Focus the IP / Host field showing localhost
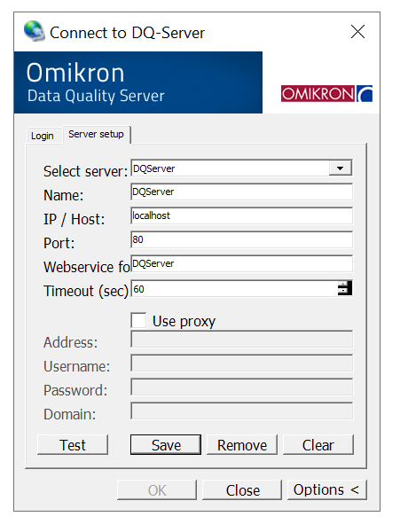 [241, 215]
